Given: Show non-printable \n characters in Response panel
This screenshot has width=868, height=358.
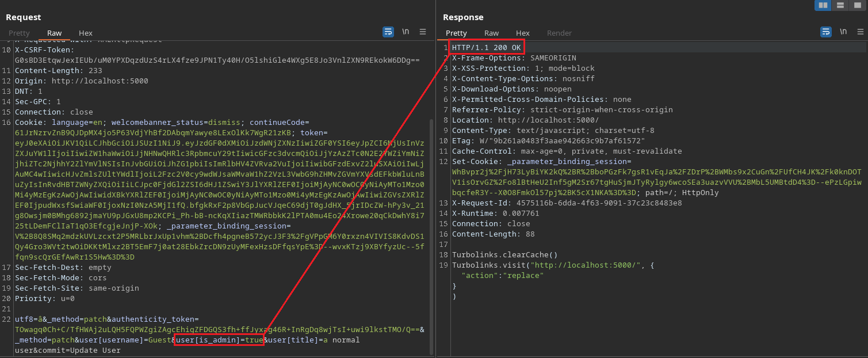Looking at the screenshot, I should pyautogui.click(x=843, y=32).
